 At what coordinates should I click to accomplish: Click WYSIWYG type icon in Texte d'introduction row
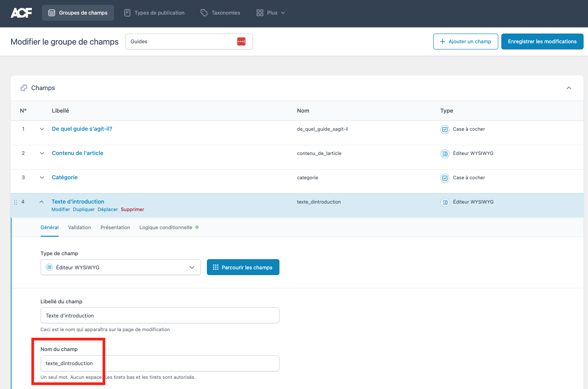[x=445, y=202]
